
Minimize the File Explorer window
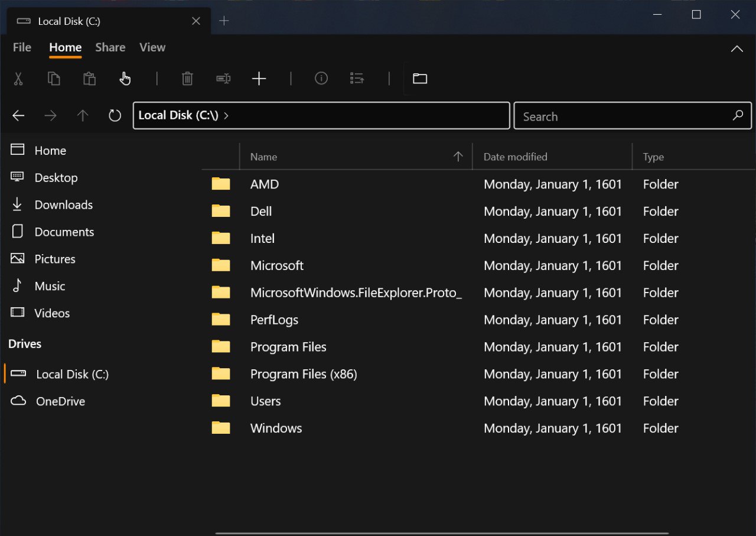657,15
